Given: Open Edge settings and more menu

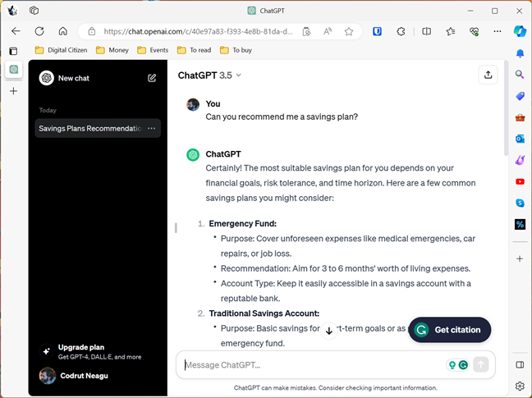Looking at the screenshot, I should pos(498,31).
